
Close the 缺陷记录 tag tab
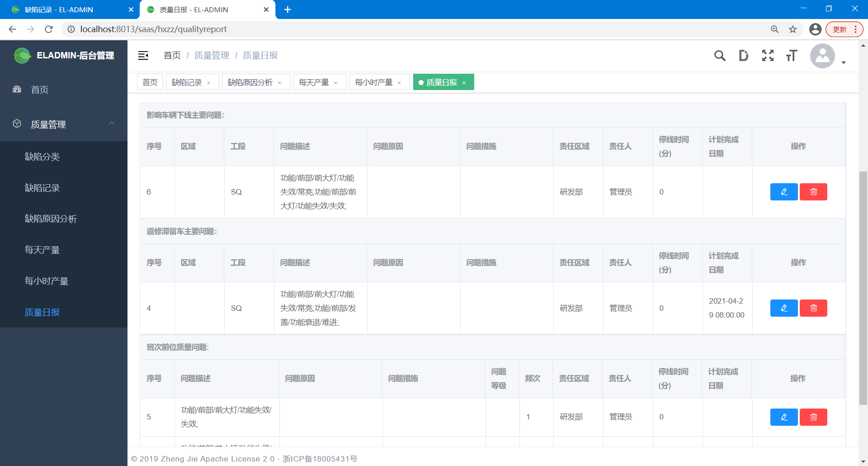tap(208, 83)
